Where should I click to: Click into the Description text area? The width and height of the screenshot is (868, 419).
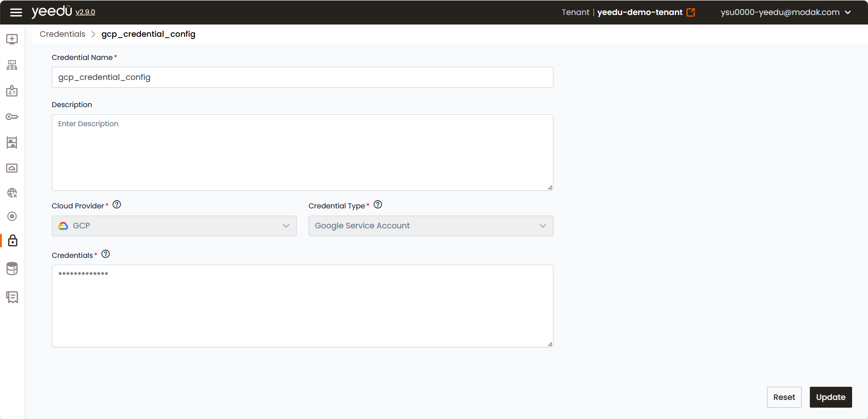coord(303,153)
